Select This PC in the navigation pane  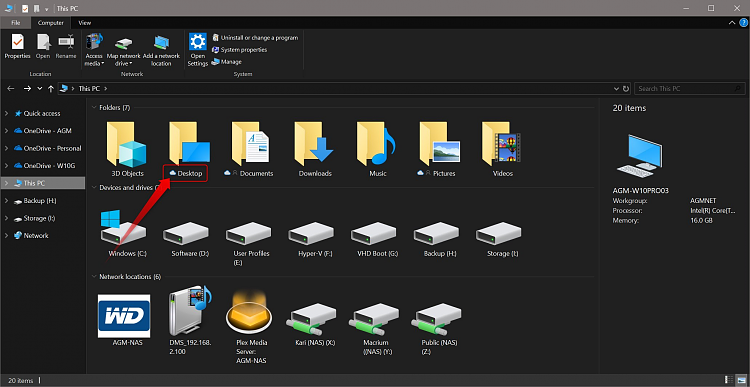tap(43, 183)
